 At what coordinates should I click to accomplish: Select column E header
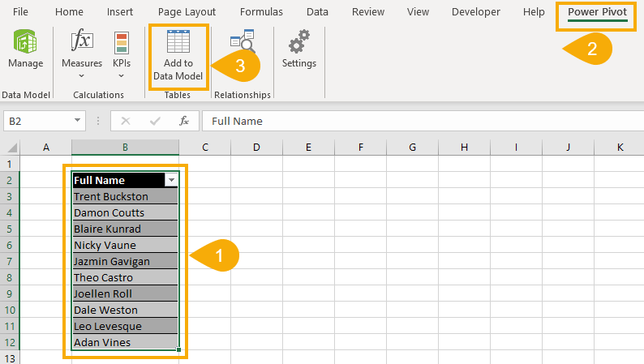(308, 148)
